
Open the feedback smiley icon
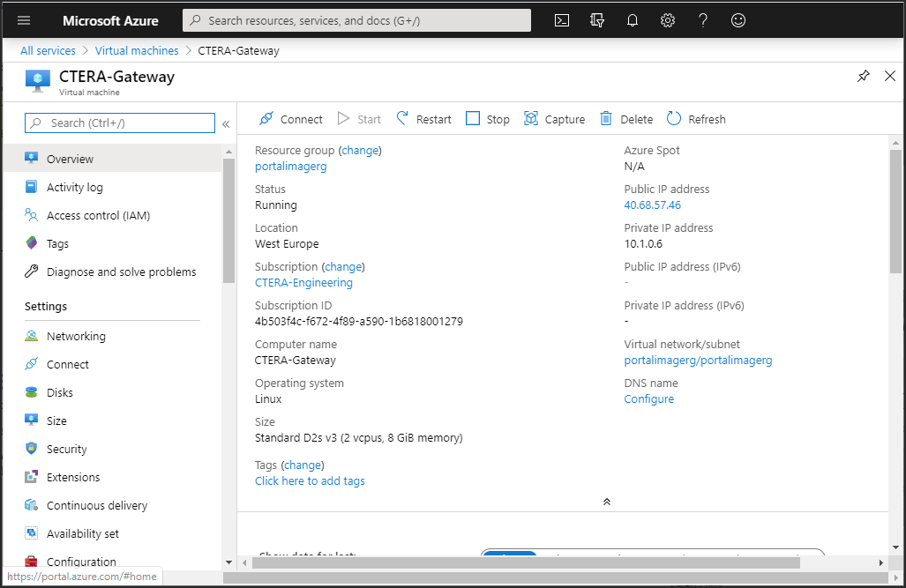738,21
